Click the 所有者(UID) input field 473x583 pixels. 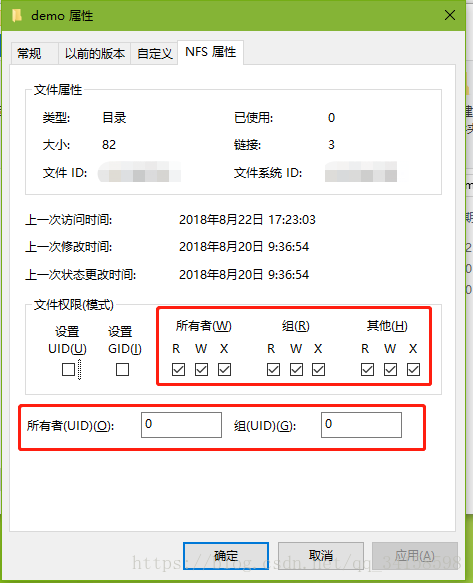pyautogui.click(x=181, y=425)
